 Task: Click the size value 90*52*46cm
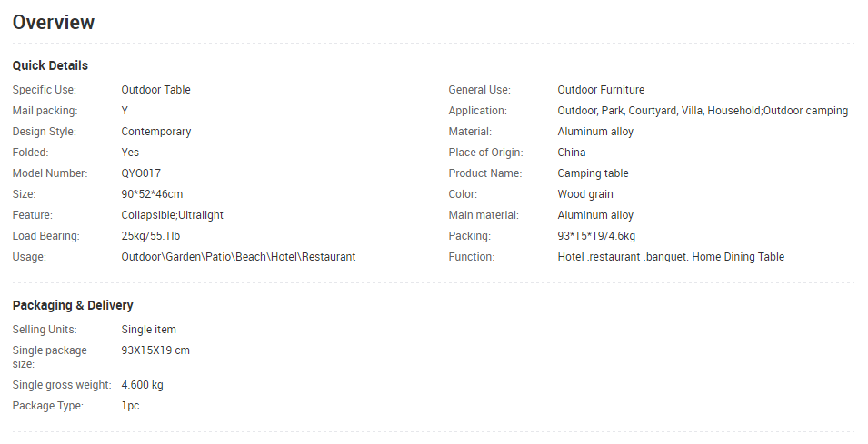tap(152, 194)
